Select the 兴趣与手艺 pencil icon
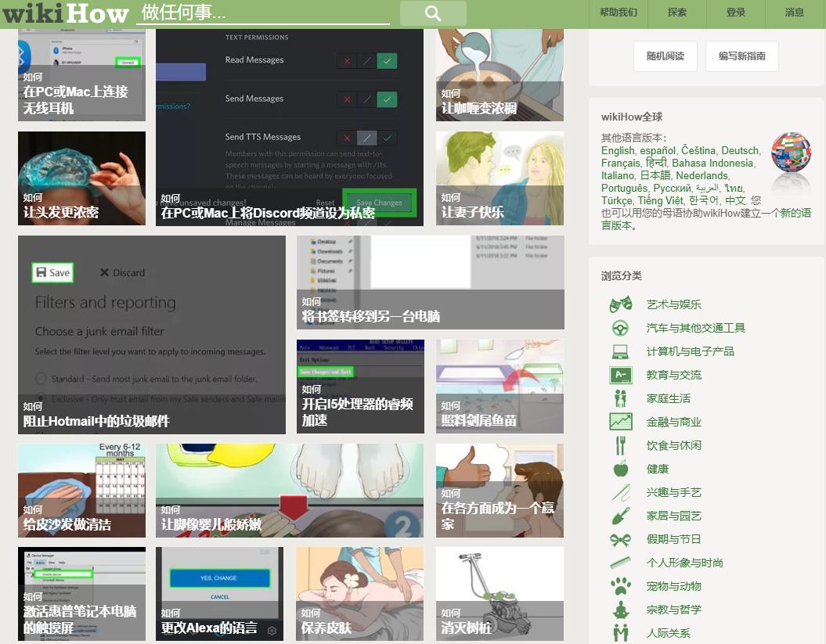 pos(622,492)
